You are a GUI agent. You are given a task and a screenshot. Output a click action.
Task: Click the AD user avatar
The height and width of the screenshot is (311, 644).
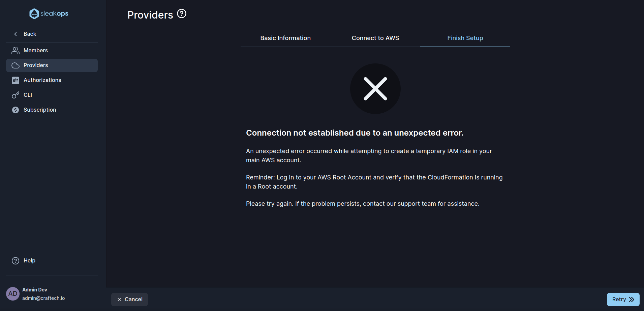pos(13,294)
